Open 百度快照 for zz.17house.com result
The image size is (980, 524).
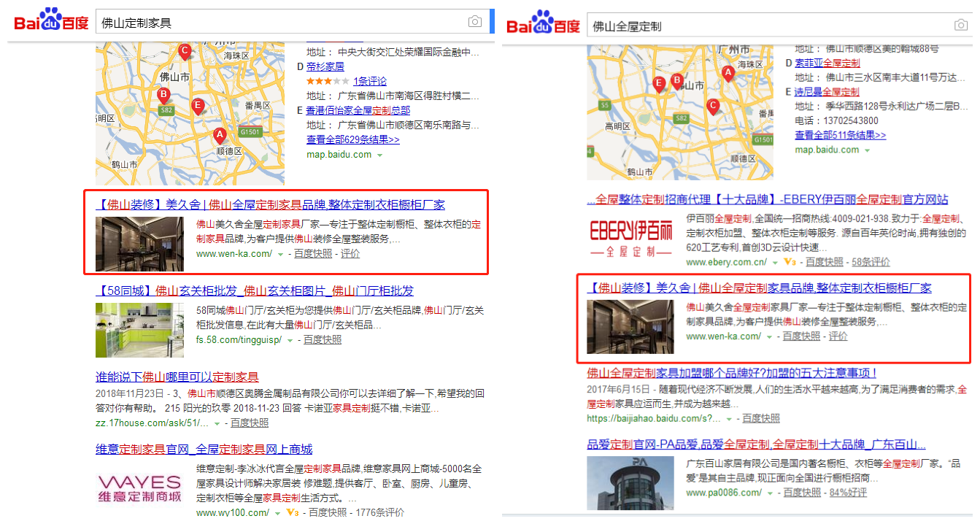[250, 423]
